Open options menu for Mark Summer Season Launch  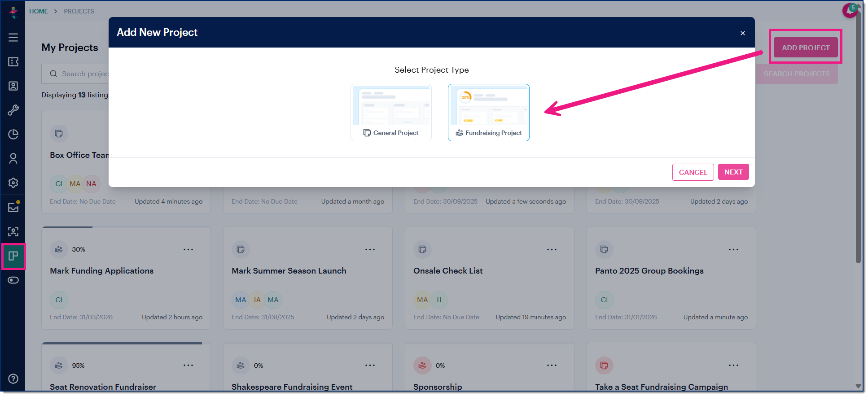coord(370,249)
